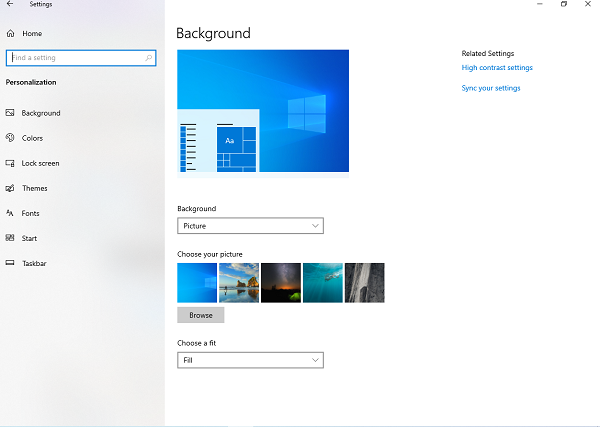Click the Start tiles icon
Screen dimensions: 600x427
10,238
